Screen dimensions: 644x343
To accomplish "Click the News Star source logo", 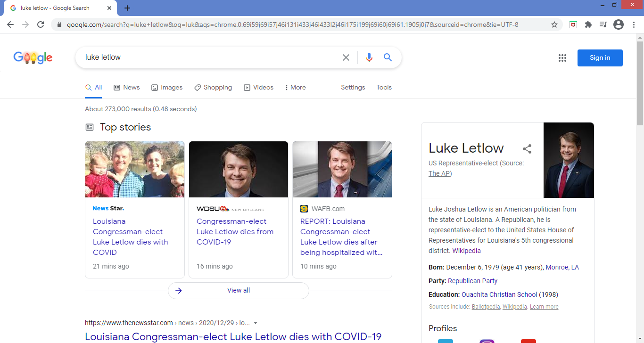I will click(108, 208).
